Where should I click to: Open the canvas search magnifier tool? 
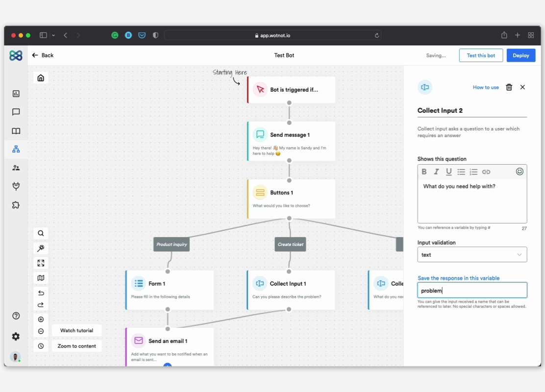pyautogui.click(x=41, y=233)
